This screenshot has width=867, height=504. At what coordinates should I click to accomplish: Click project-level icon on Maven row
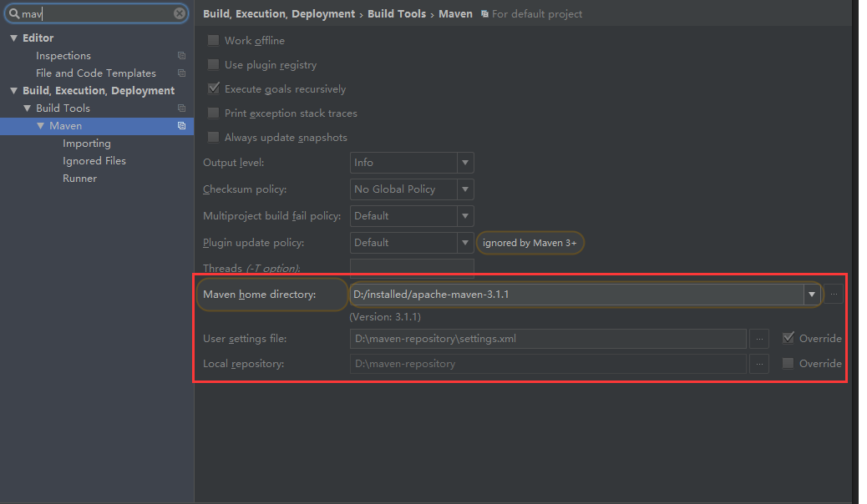point(181,126)
